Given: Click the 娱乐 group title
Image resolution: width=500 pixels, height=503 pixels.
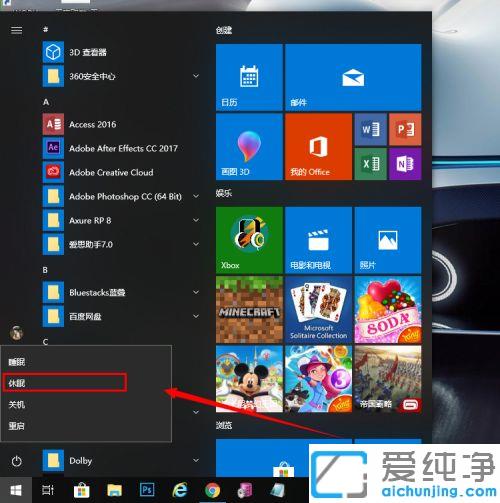Looking at the screenshot, I should (x=224, y=193).
